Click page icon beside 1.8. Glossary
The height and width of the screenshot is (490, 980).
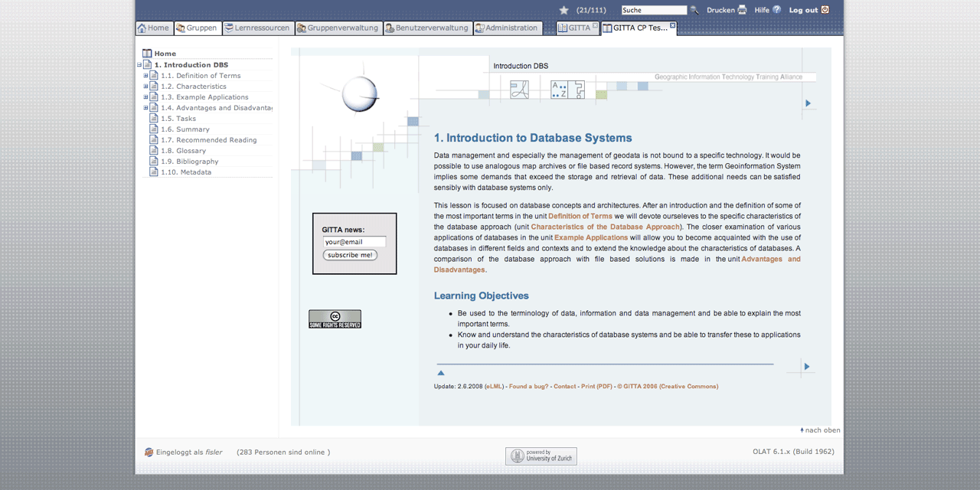pyautogui.click(x=154, y=151)
